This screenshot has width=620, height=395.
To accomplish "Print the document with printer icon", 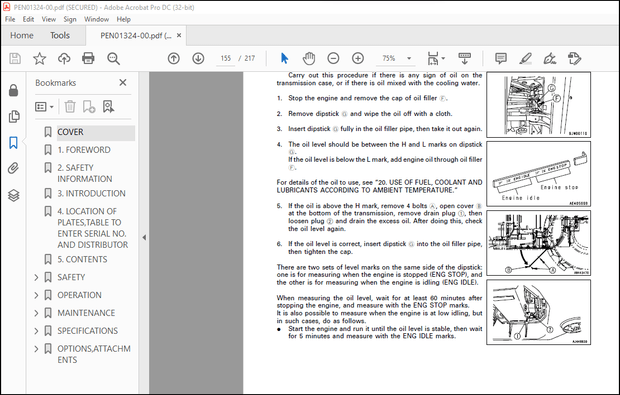I will click(x=88, y=59).
